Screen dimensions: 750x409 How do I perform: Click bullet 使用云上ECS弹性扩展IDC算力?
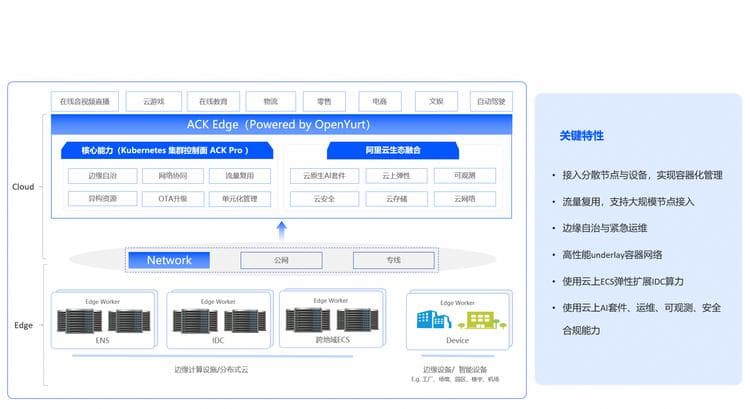(623, 282)
